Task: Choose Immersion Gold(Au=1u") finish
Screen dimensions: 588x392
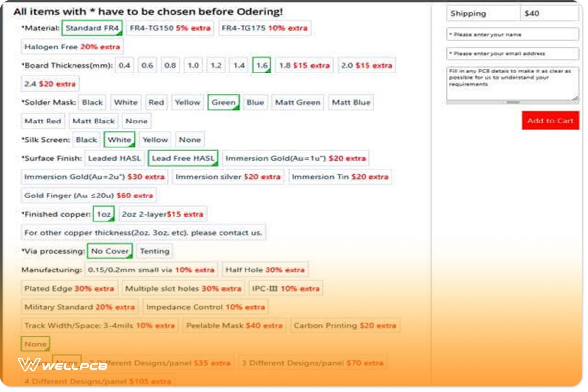Action: click(x=294, y=158)
